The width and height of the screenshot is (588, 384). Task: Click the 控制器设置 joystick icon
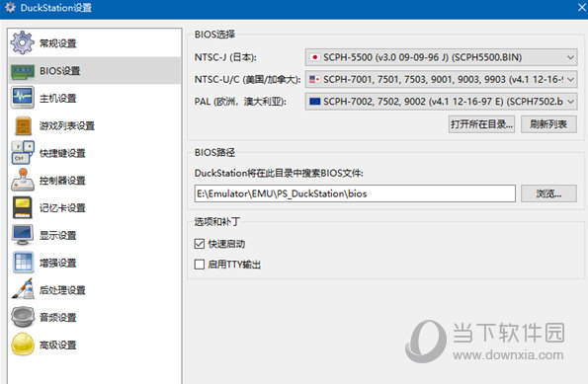point(23,181)
